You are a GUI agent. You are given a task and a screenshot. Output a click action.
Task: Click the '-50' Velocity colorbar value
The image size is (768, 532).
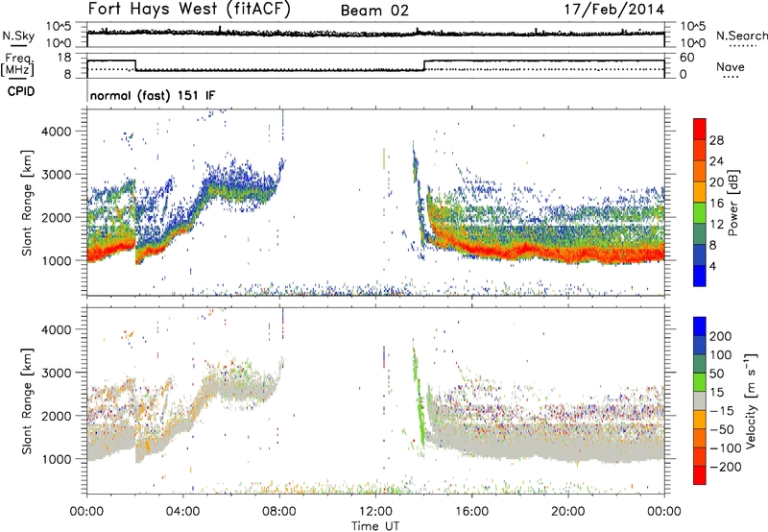tap(724, 430)
